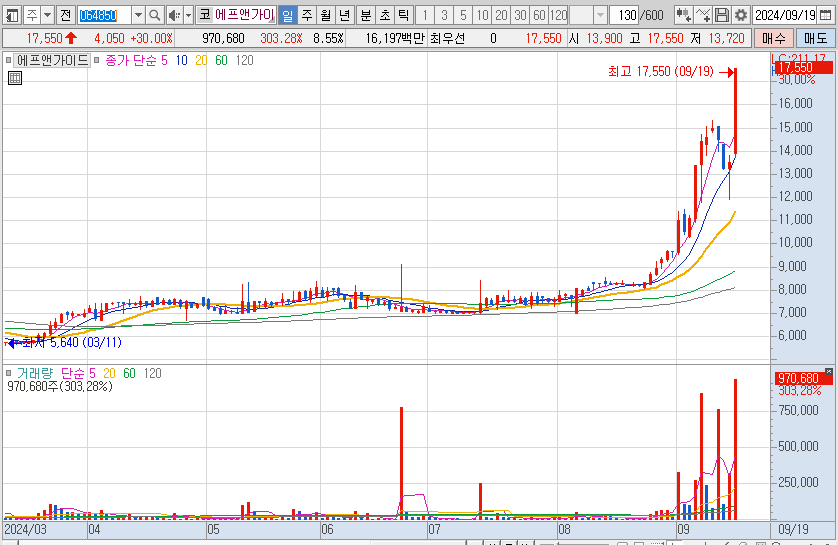Click the orange 20-day moving average legend

point(201,60)
